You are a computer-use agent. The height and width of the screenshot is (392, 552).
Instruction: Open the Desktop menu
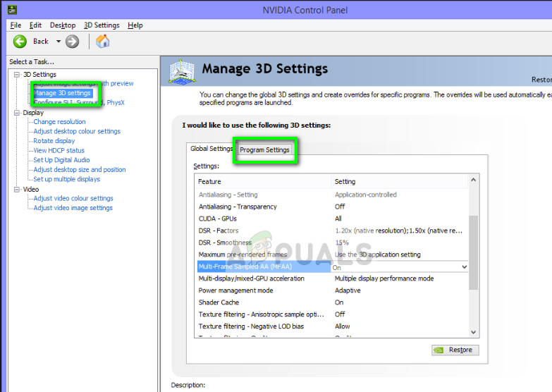click(63, 25)
